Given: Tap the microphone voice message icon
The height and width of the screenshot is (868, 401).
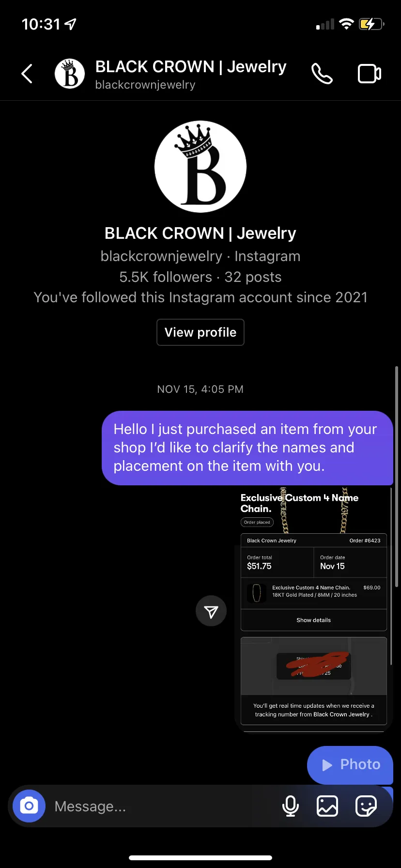Looking at the screenshot, I should pos(291,806).
